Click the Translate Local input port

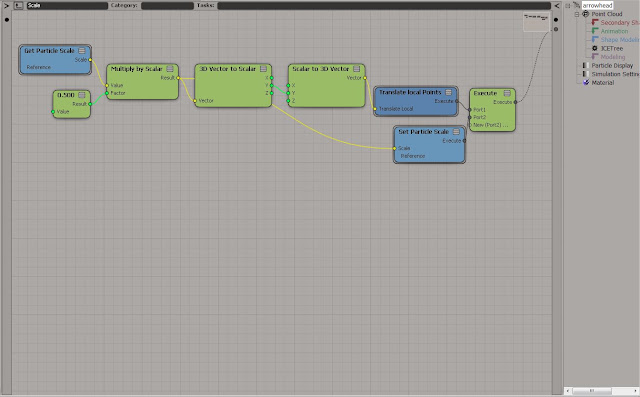[375, 109]
